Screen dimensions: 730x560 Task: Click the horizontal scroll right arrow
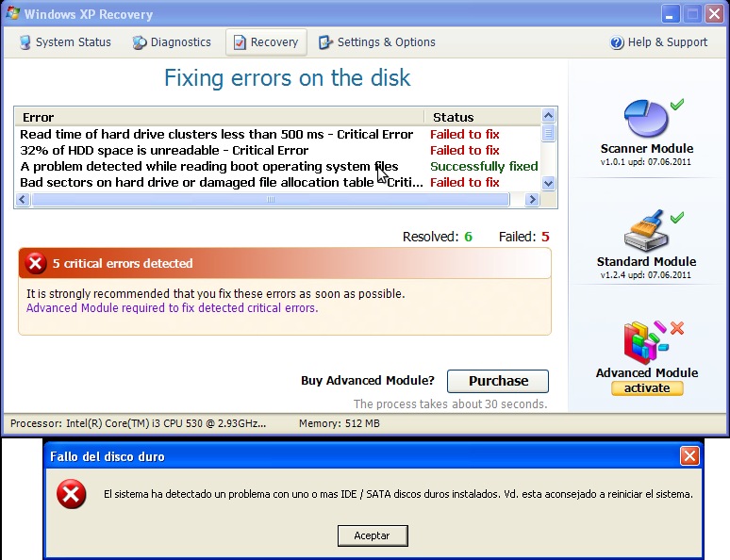click(x=532, y=200)
